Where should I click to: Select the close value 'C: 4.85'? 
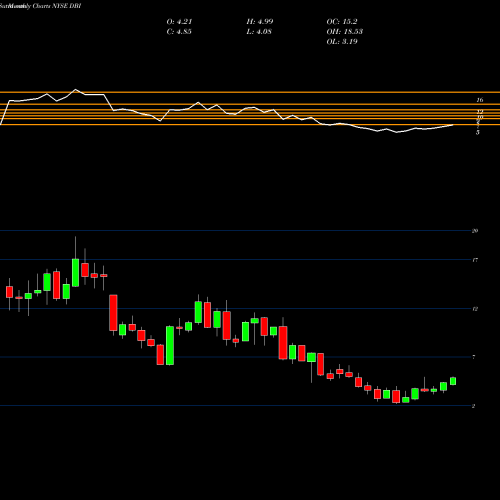[179, 32]
